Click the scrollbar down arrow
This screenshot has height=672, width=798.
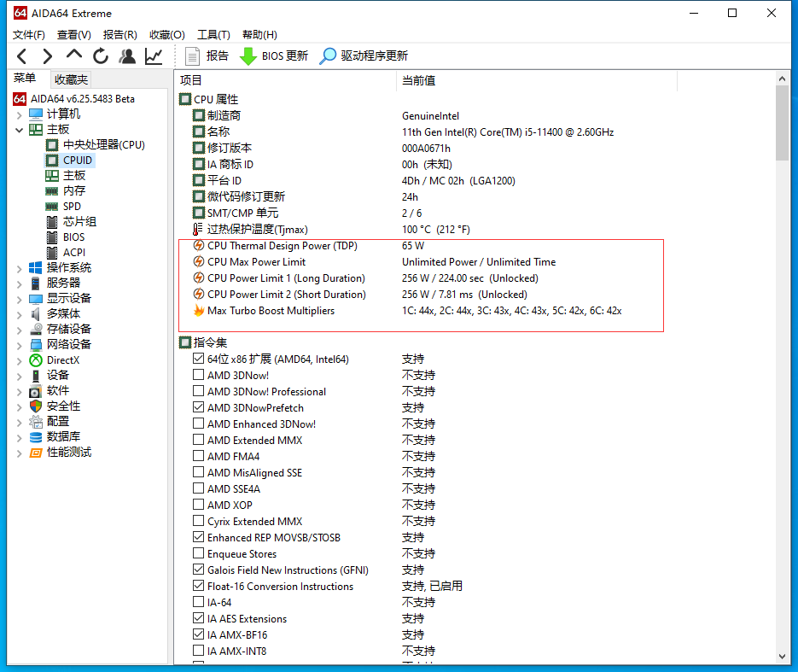click(783, 657)
